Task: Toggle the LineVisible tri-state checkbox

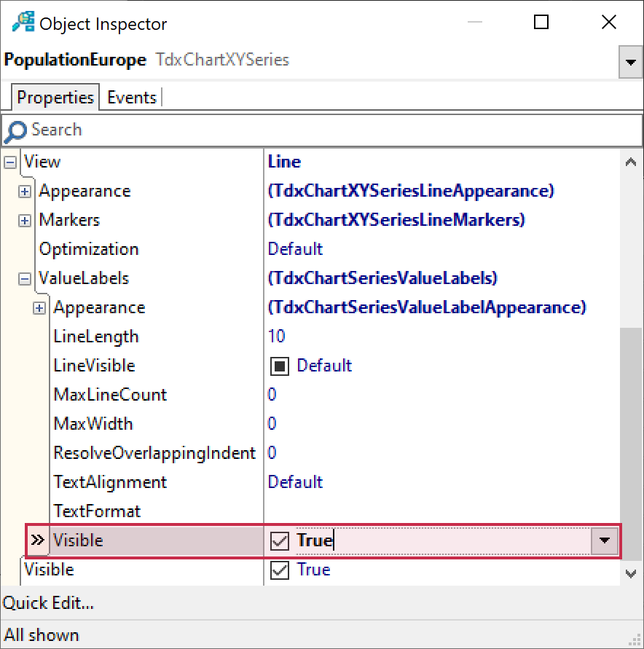Action: [280, 366]
